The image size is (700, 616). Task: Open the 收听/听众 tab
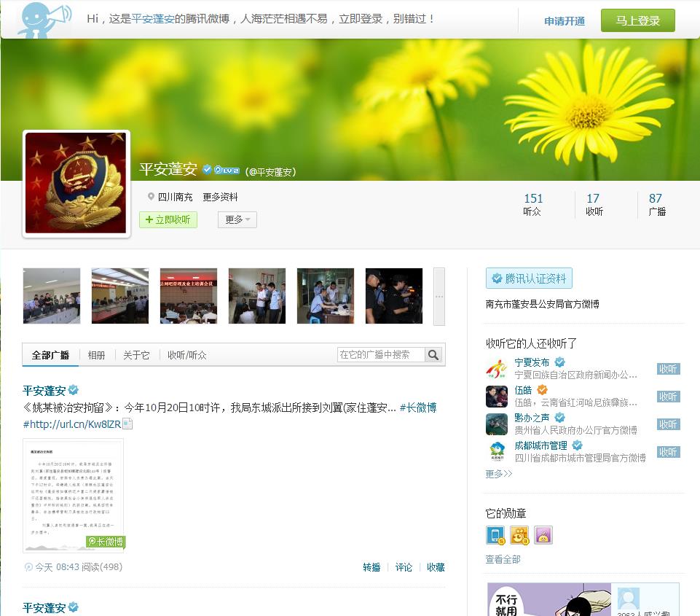pyautogui.click(x=186, y=355)
